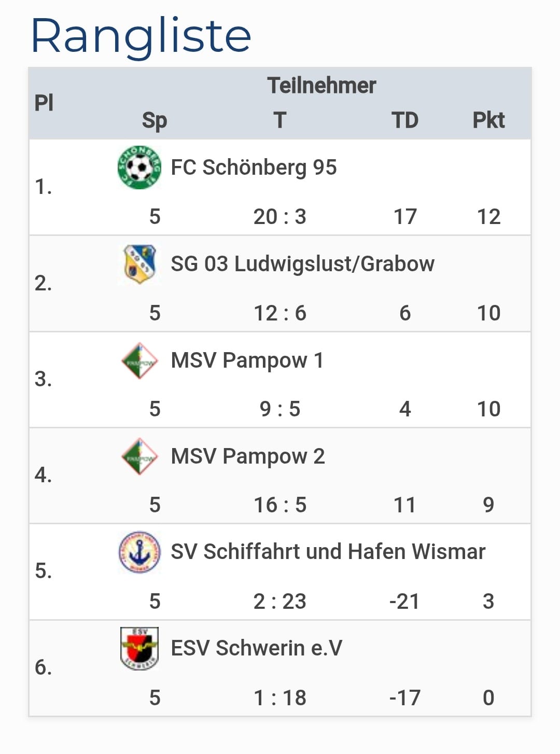Select the MSV Pampow 1 team name
Screen dimensions: 560x754
pos(247,360)
